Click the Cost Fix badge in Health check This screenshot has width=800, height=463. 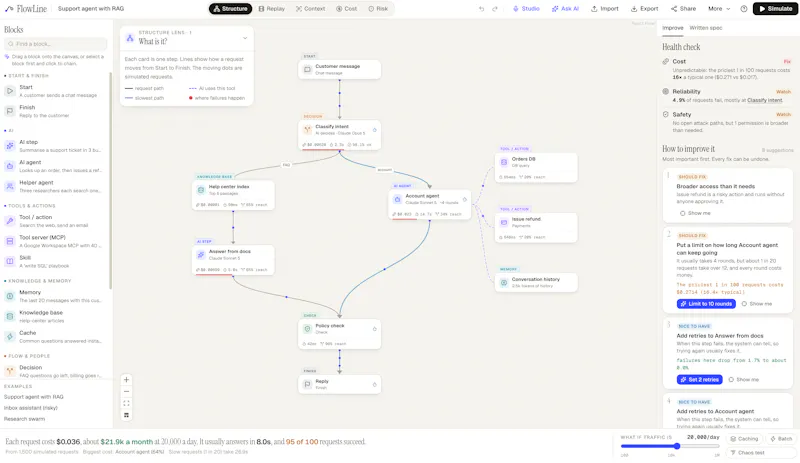(787, 61)
